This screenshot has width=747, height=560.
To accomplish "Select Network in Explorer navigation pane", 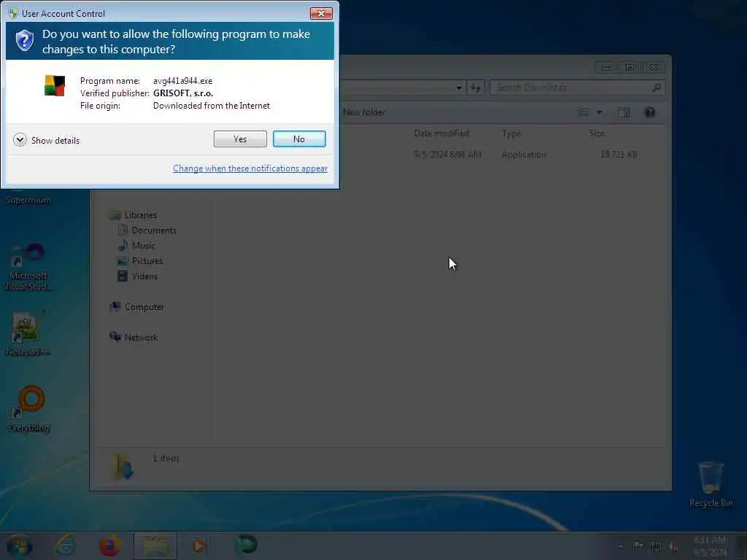I will point(141,337).
